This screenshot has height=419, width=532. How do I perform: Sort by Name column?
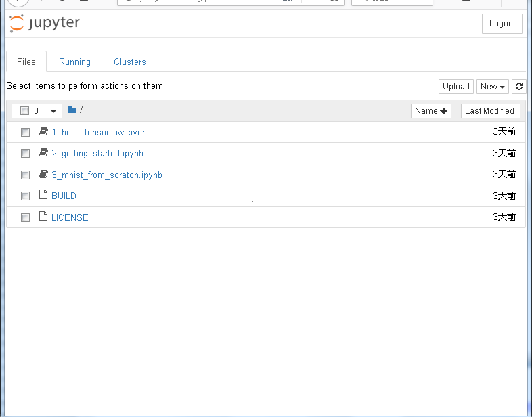431,111
